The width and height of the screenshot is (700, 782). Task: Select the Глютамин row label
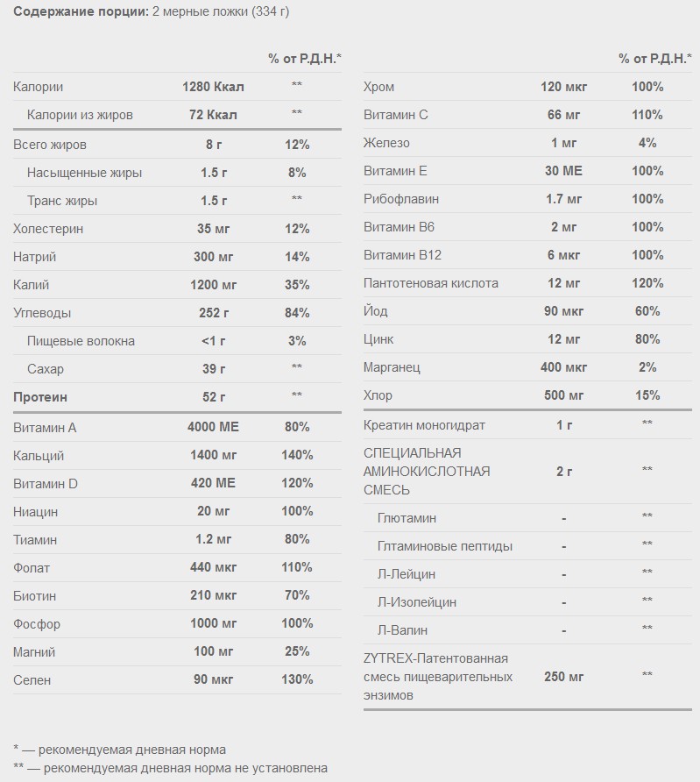pos(407,518)
